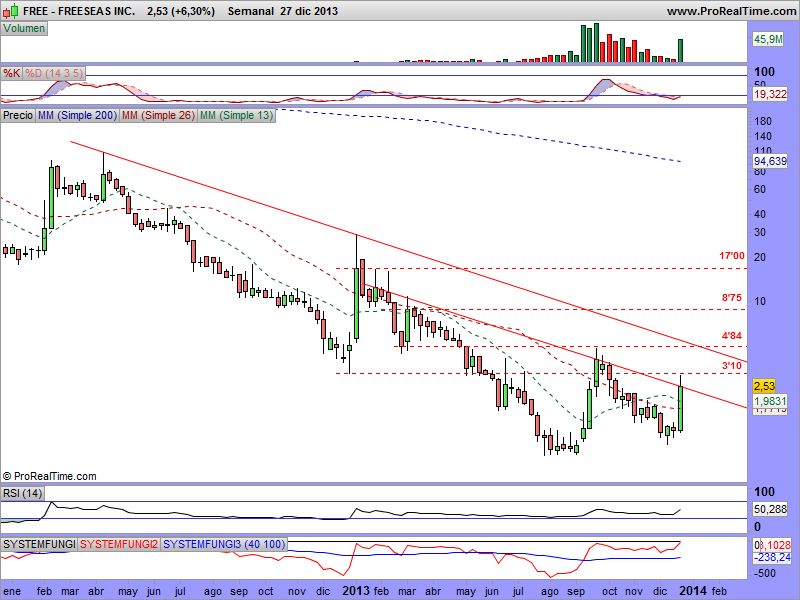Click the 2,53 (+6,30%) quote in header
800x600 pixels.
point(181,11)
